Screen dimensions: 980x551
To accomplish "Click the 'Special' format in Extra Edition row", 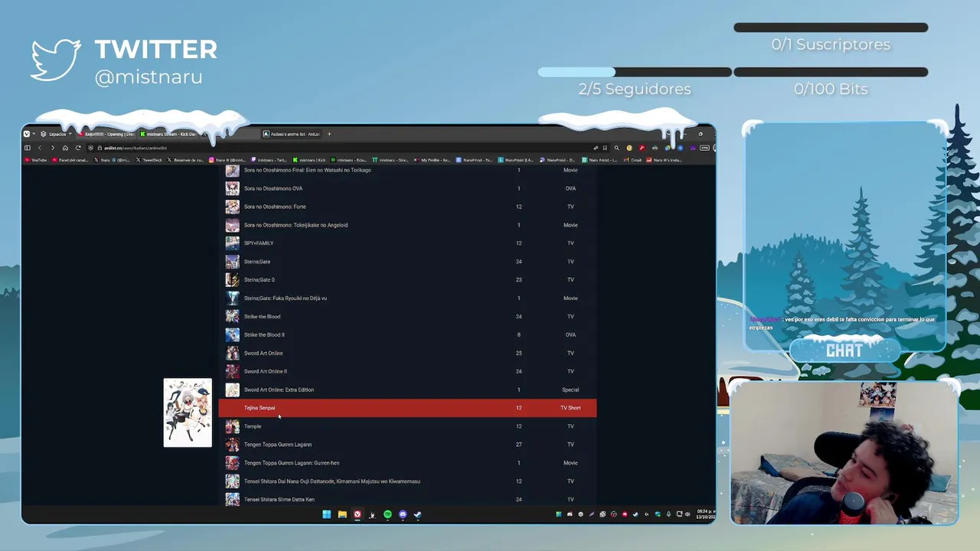I will coord(570,390).
